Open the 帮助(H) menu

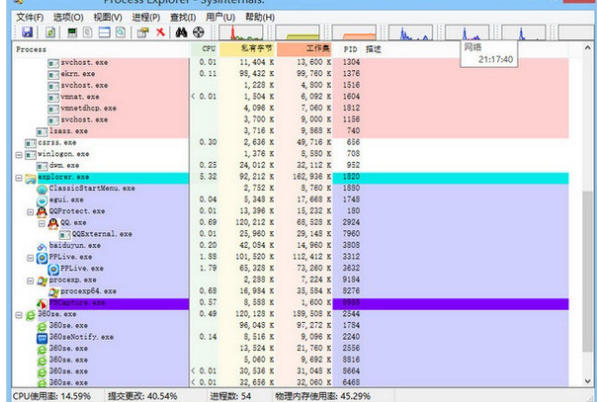(260, 17)
